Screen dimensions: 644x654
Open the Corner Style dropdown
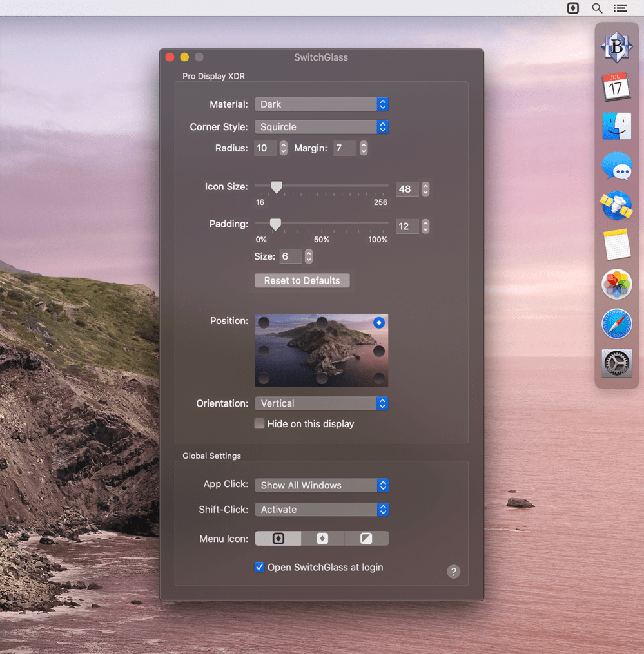pos(321,127)
